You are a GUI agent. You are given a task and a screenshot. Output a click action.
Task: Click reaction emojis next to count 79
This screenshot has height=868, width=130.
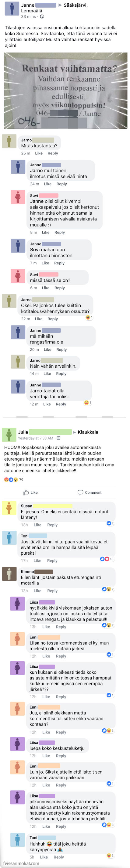(x=11, y=479)
